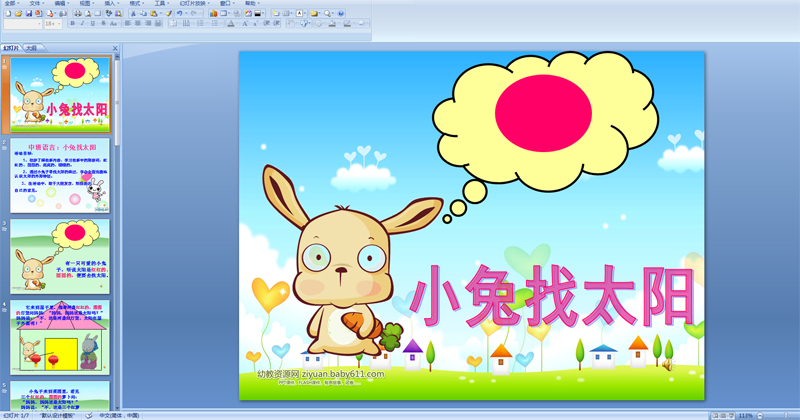This screenshot has width=800, height=420.
Task: Switch to the 幻灯片 (Slides) pane tab
Action: coord(11,48)
